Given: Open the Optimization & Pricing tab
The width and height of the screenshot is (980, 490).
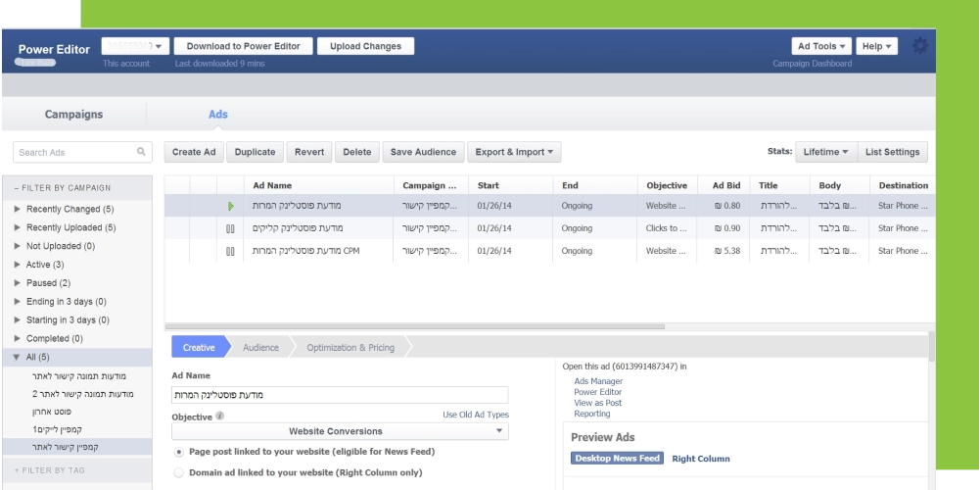Looking at the screenshot, I should (x=350, y=348).
